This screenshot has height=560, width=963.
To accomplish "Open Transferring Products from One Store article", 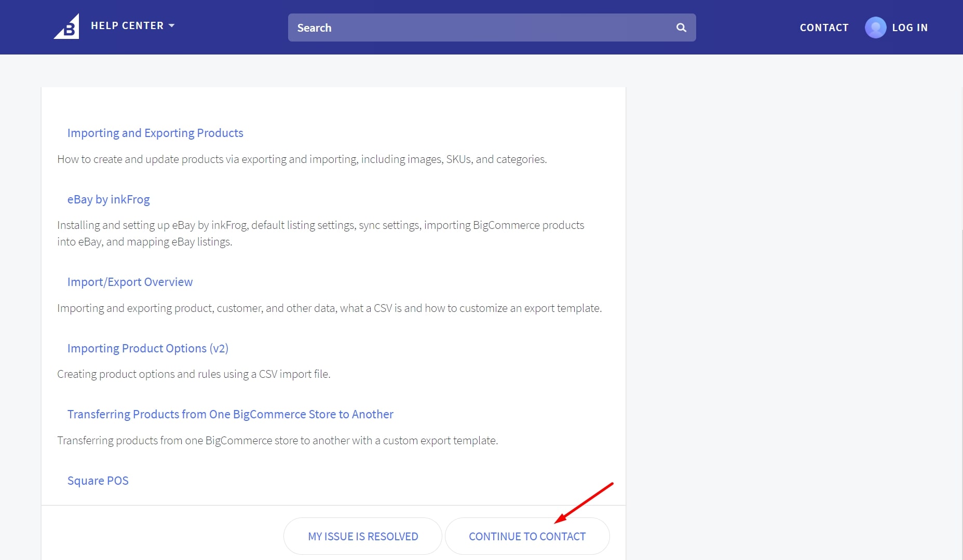I will click(x=230, y=414).
